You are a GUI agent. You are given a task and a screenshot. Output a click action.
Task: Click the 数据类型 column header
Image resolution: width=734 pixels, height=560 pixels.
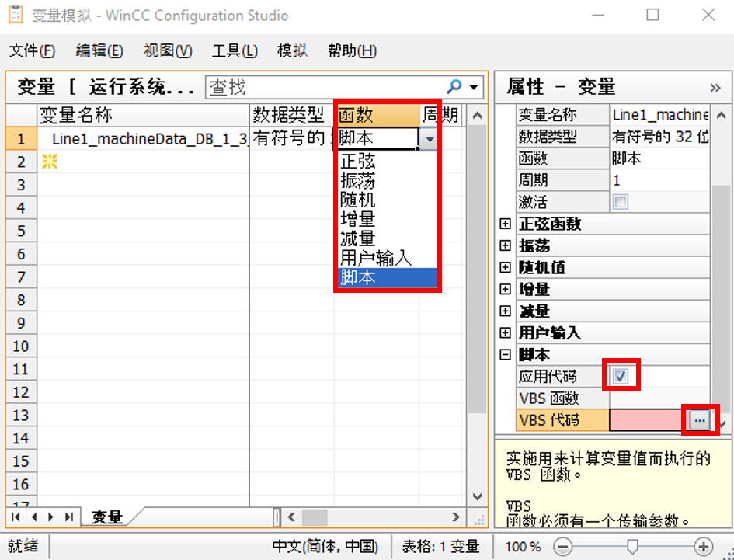(x=291, y=115)
